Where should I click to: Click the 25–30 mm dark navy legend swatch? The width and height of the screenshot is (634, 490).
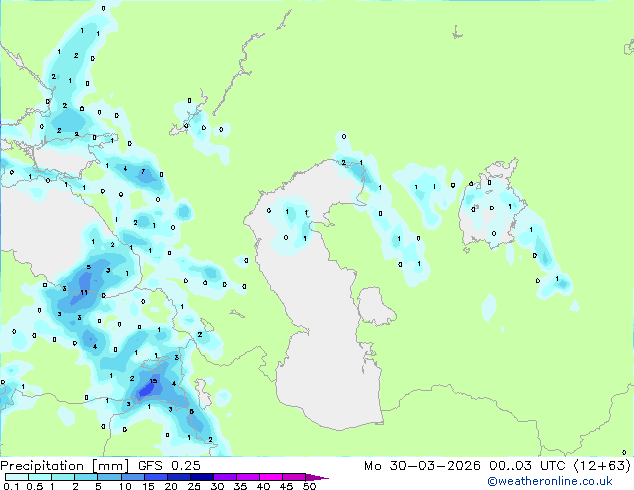point(201,477)
